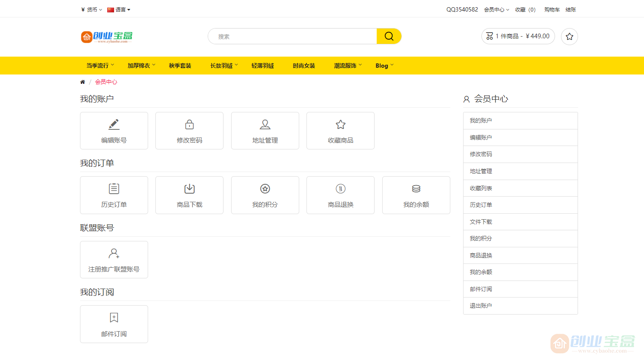Open 收藏商品 using the star icon
Screen dimensions: 644x355
point(340,124)
